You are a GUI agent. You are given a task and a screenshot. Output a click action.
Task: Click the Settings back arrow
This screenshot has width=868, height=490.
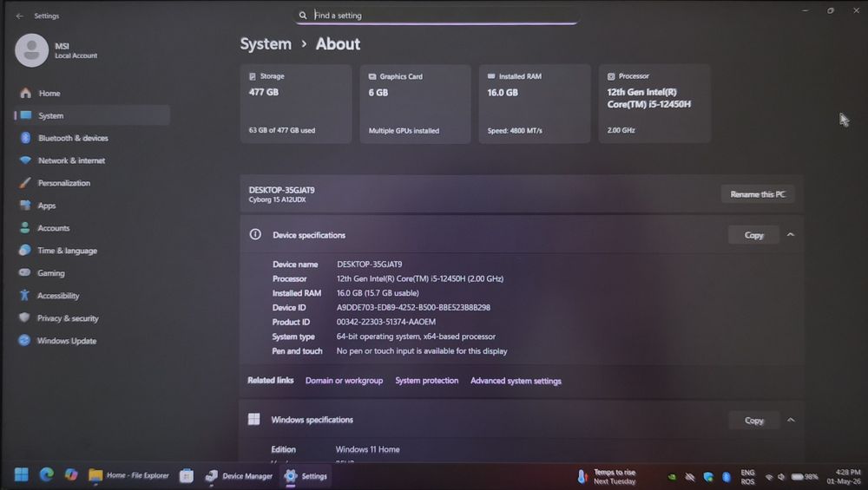[x=20, y=16]
